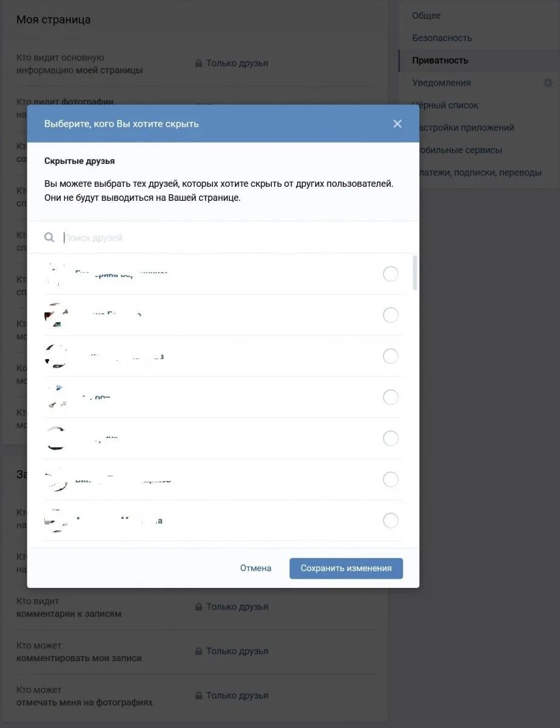Viewport: 560px width, 728px height.
Task: Select the third friend's radio circle
Action: tap(391, 356)
